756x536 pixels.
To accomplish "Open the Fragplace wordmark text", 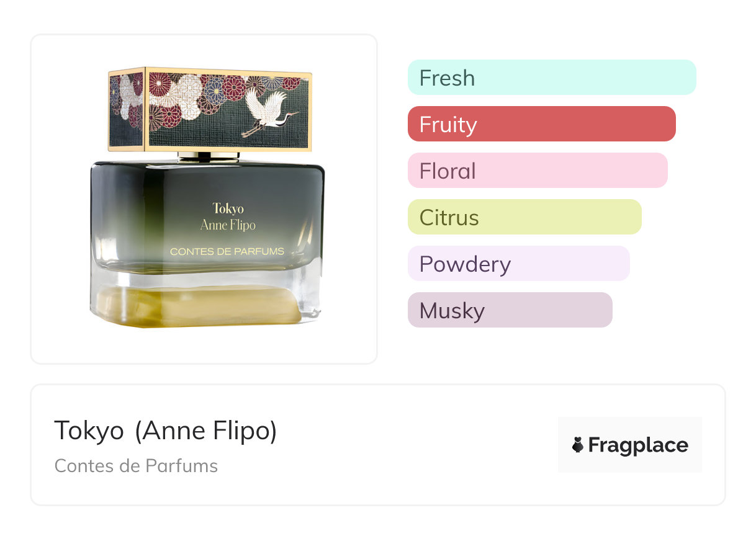I will click(x=637, y=445).
